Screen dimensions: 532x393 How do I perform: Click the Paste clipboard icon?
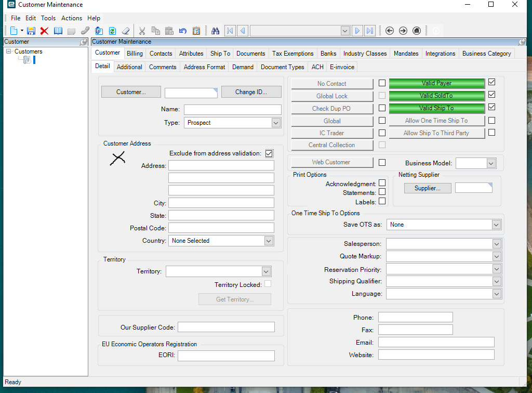click(x=169, y=31)
